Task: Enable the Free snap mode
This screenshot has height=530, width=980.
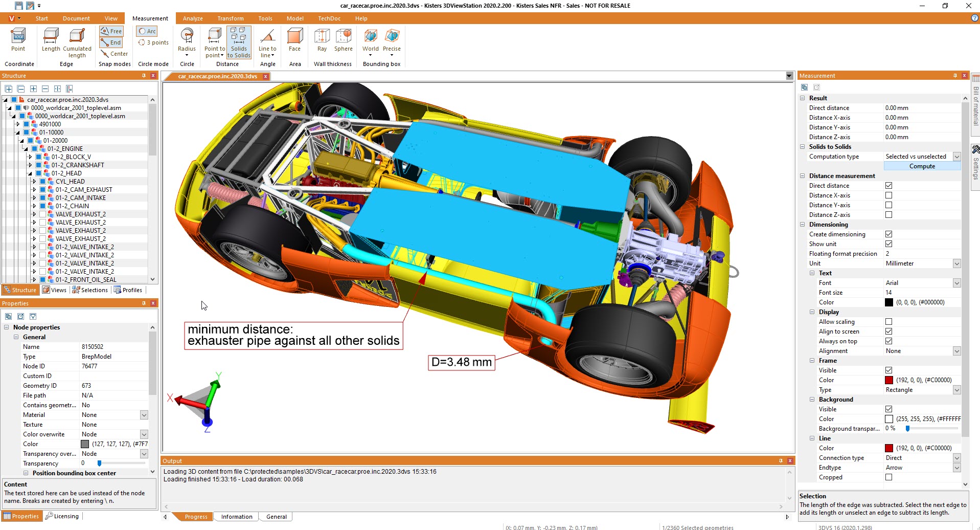Action: (111, 31)
